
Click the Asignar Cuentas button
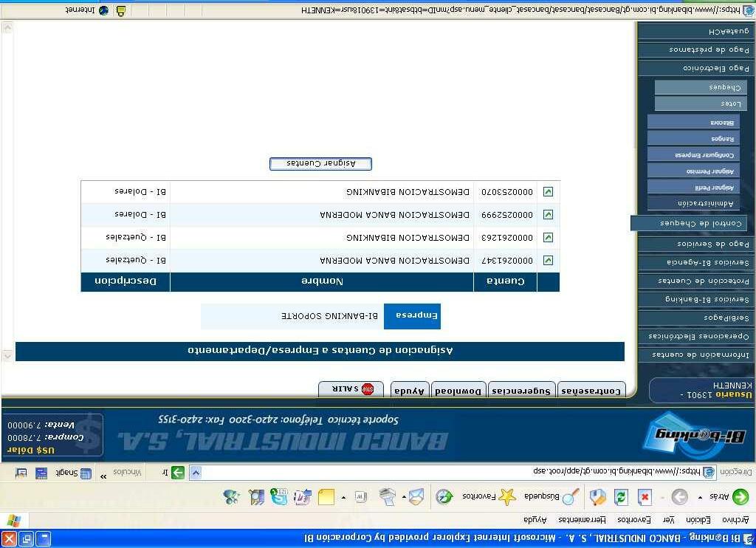[x=320, y=163]
